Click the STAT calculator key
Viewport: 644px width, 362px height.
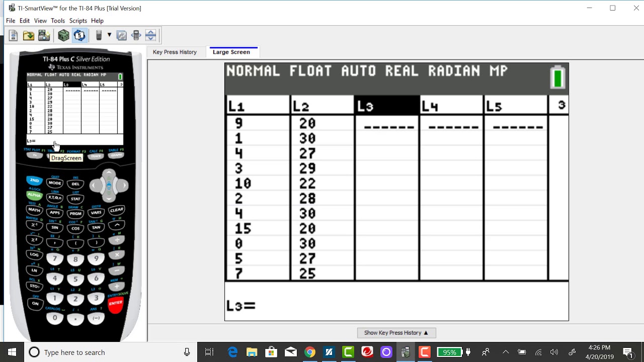tap(75, 199)
